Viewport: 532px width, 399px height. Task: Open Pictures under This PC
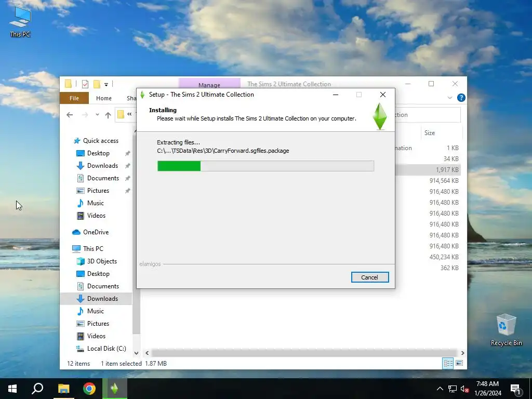pyautogui.click(x=93, y=324)
